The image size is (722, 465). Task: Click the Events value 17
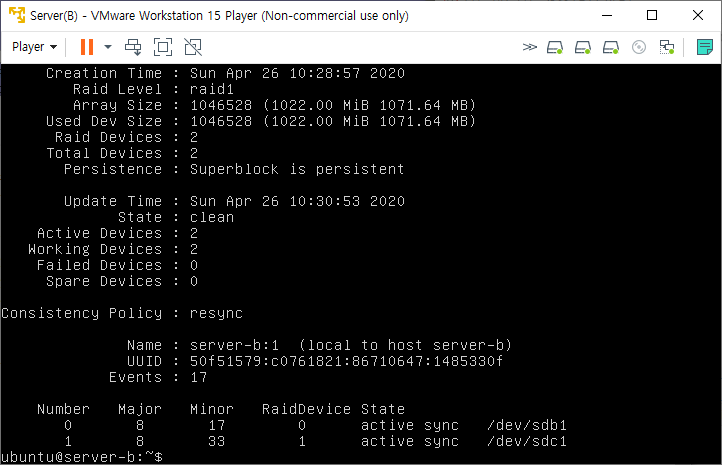(x=198, y=377)
